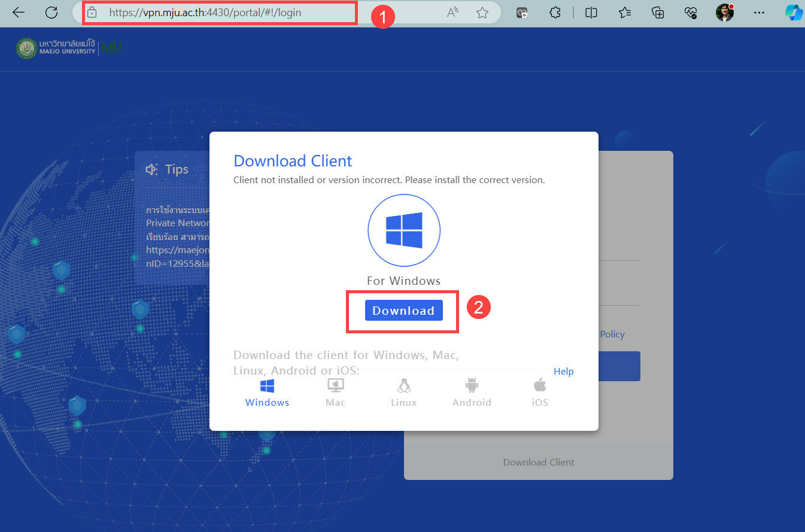Open the Read Aloud icon in address bar
The width and height of the screenshot is (805, 532).
pyautogui.click(x=453, y=13)
